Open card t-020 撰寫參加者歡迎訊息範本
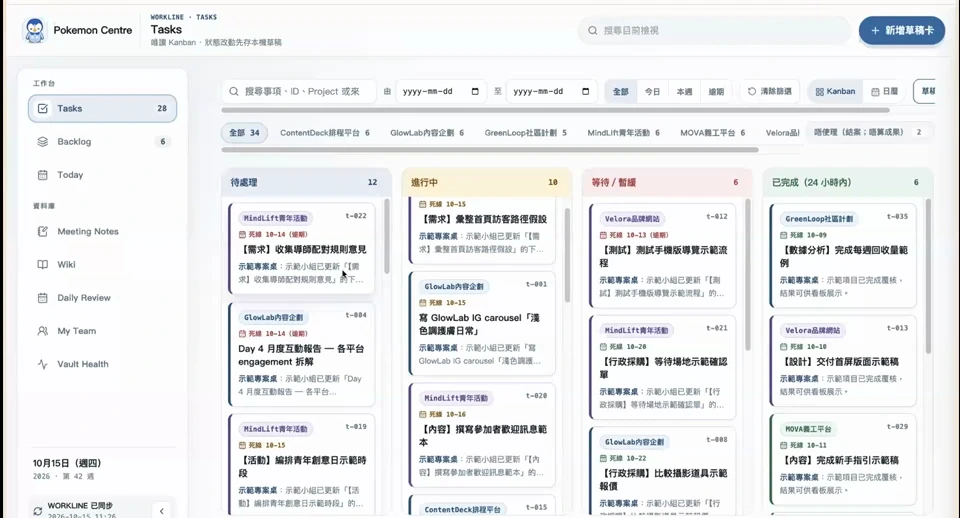Viewport: 960px width, 518px height. coord(482,434)
